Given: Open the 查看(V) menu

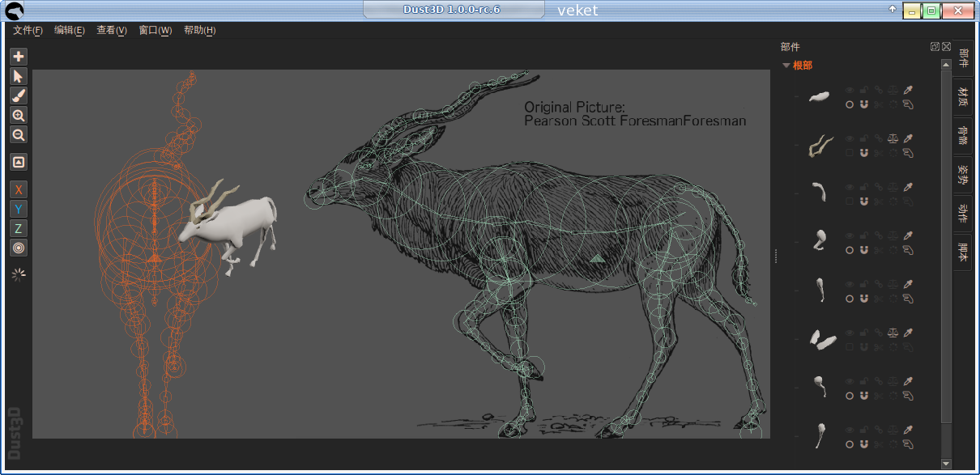Looking at the screenshot, I should (x=112, y=31).
